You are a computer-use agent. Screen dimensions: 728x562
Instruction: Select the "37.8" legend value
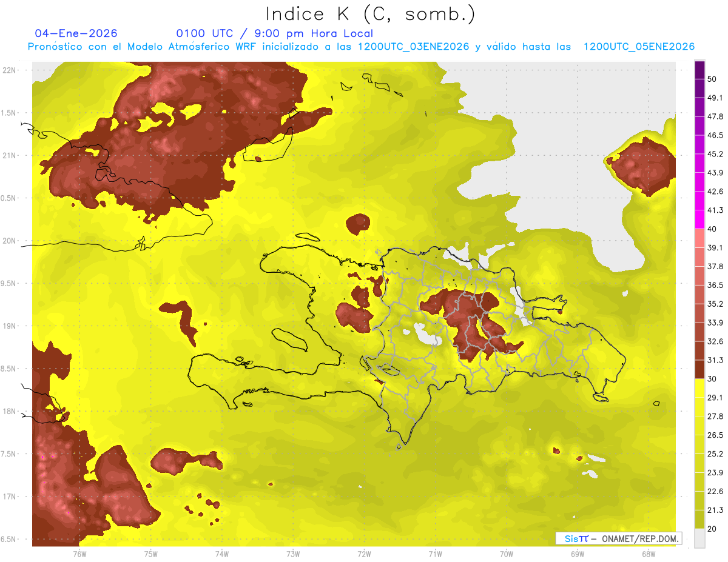click(x=716, y=266)
